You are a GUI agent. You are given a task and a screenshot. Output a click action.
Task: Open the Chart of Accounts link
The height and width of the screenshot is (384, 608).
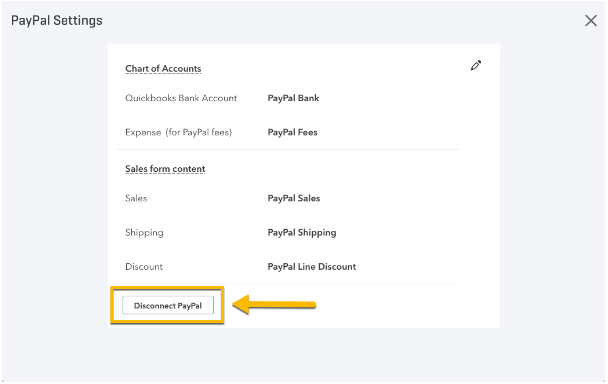coord(163,69)
